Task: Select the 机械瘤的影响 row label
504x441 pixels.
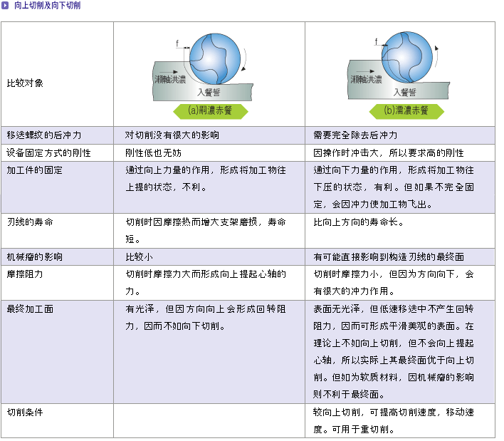Action: 34,256
